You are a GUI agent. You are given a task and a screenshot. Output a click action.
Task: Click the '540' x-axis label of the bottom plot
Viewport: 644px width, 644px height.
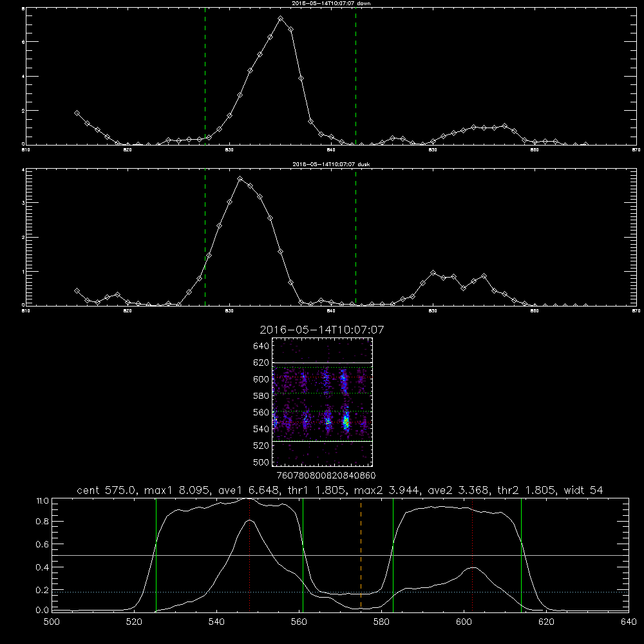tap(216, 621)
